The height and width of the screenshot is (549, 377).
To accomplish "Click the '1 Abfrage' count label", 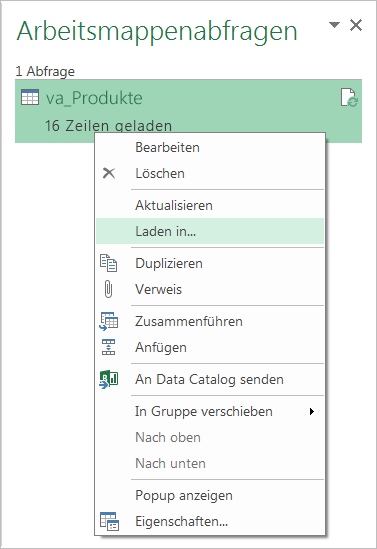I will tap(45, 71).
